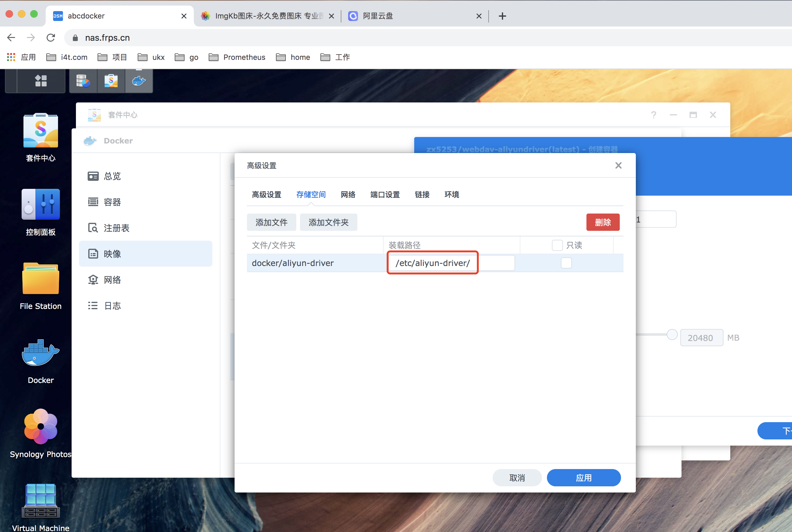The image size is (792, 532).
Task: Switch to 存储空间 tab
Action: [311, 194]
